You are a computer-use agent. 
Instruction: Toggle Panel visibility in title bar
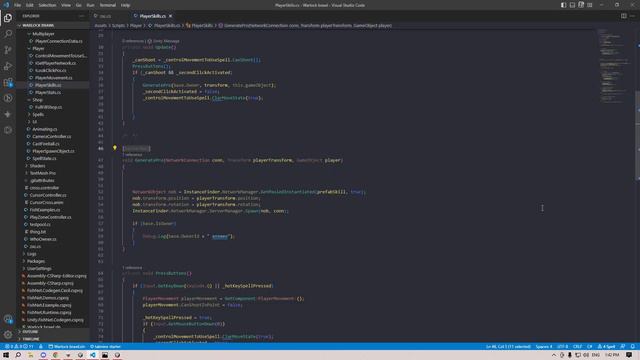[572, 5]
